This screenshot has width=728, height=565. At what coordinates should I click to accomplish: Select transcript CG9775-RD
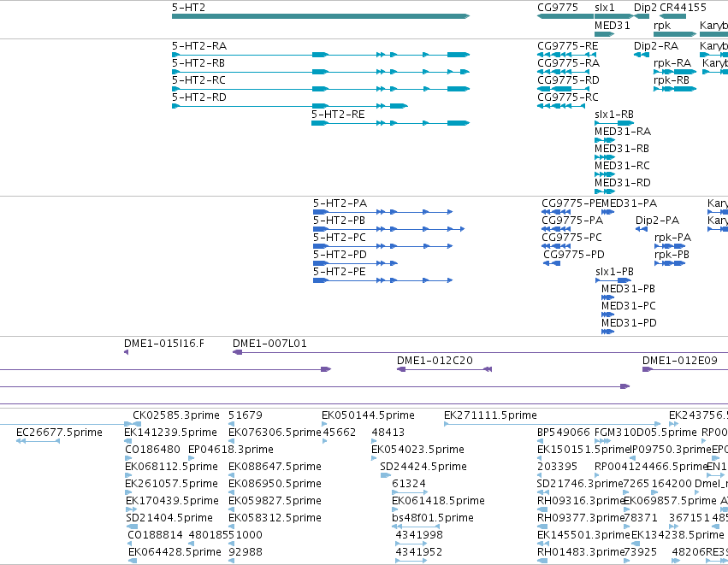(563, 89)
